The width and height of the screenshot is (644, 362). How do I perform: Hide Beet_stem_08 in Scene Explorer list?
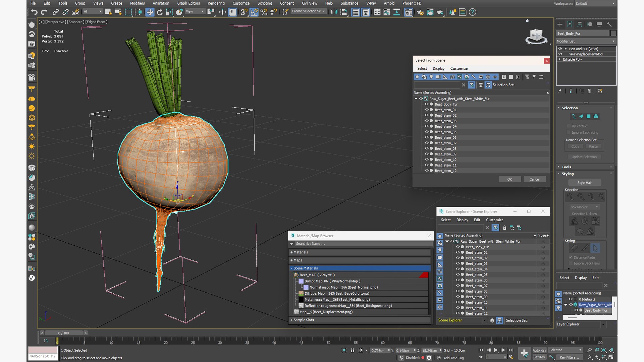coord(458,291)
